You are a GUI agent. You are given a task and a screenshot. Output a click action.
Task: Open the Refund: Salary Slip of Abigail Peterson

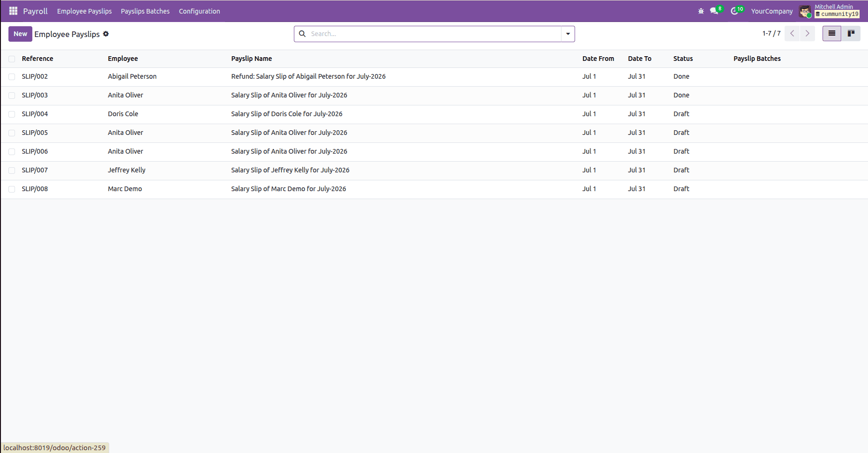click(308, 76)
